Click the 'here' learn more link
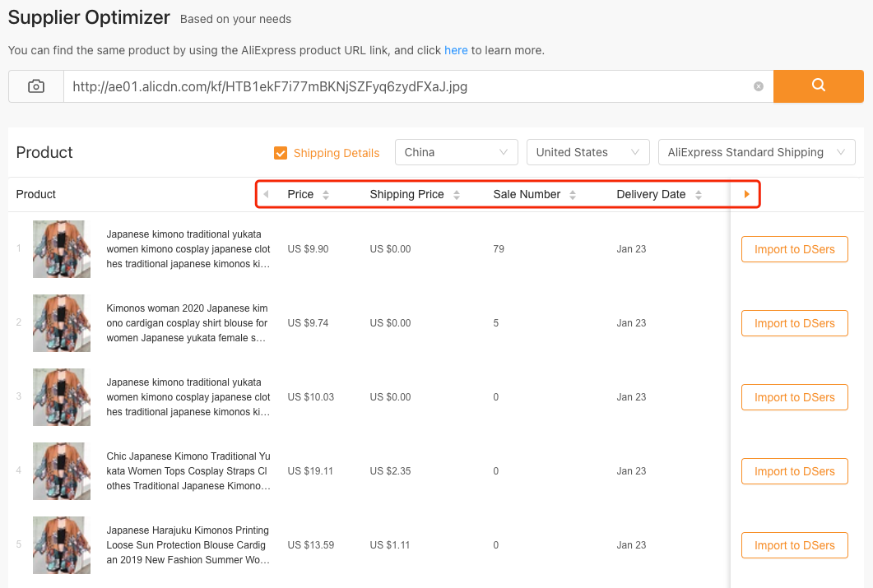Image resolution: width=873 pixels, height=588 pixels. point(456,50)
